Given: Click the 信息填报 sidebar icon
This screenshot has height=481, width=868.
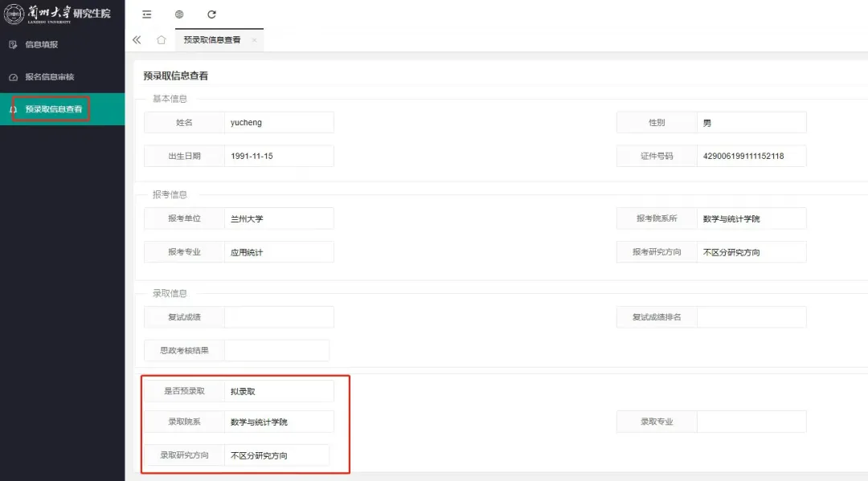Looking at the screenshot, I should point(13,45).
